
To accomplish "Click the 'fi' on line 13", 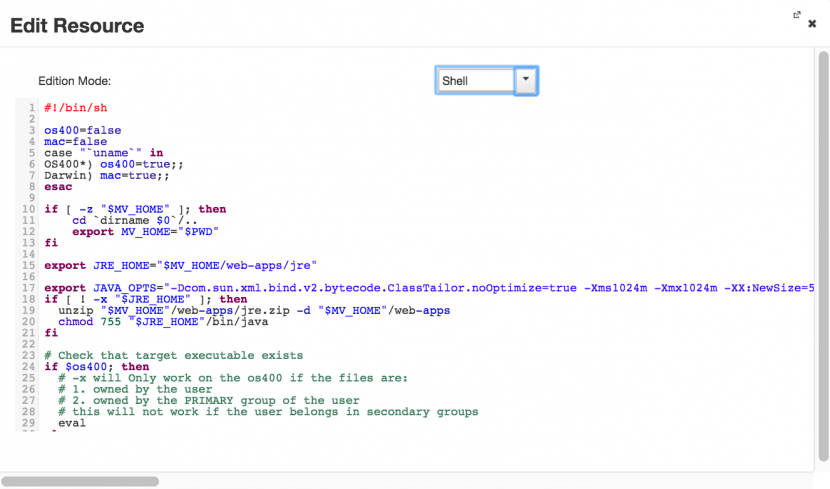I will (x=51, y=242).
